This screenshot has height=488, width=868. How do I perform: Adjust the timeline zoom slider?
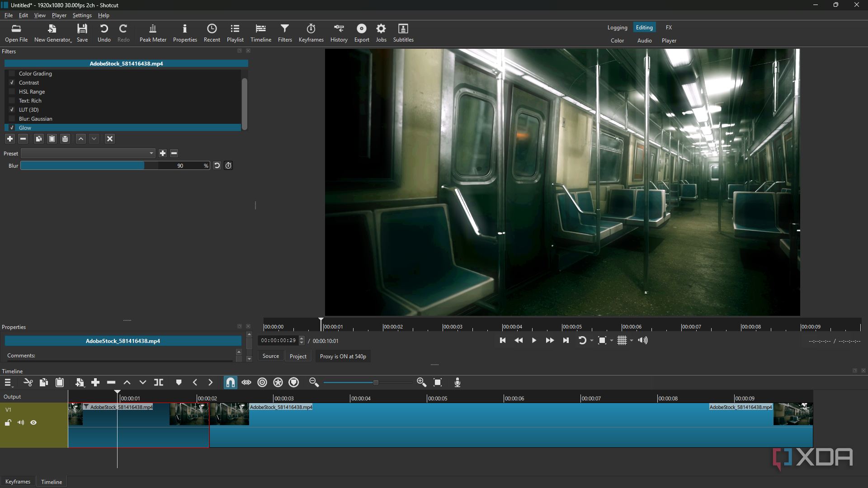tap(367, 383)
